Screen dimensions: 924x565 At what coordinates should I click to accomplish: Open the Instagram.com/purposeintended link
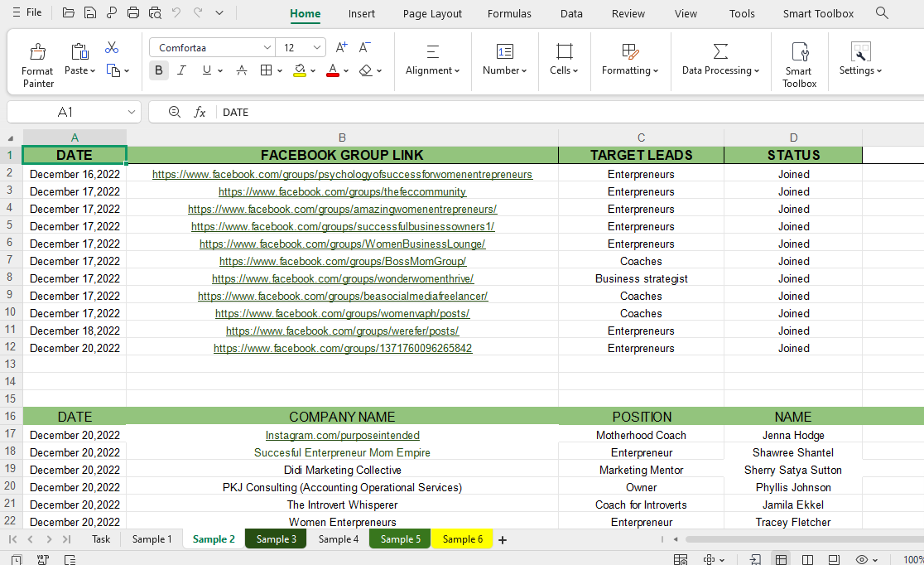pos(342,436)
